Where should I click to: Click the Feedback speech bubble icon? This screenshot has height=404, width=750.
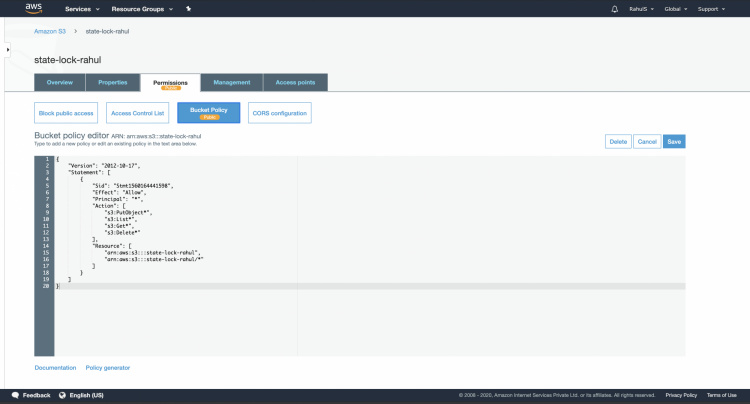(14, 395)
